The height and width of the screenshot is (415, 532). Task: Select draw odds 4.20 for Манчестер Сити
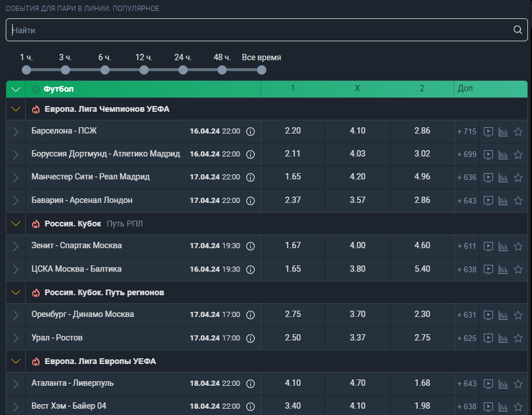358,177
